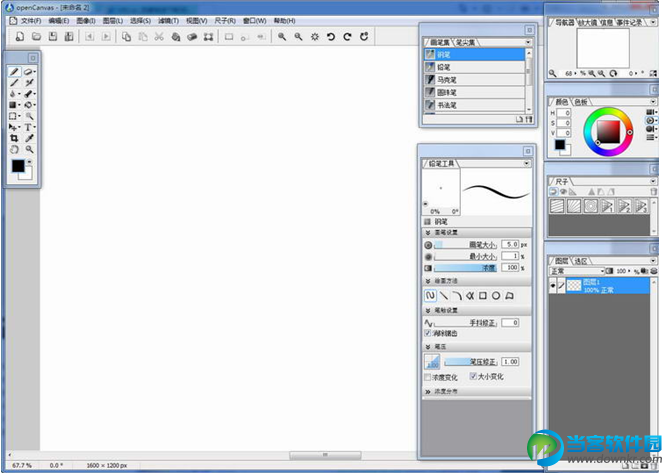This screenshot has height=473, width=663.
Task: Select the concentric circles ruler preset
Action: 590,206
